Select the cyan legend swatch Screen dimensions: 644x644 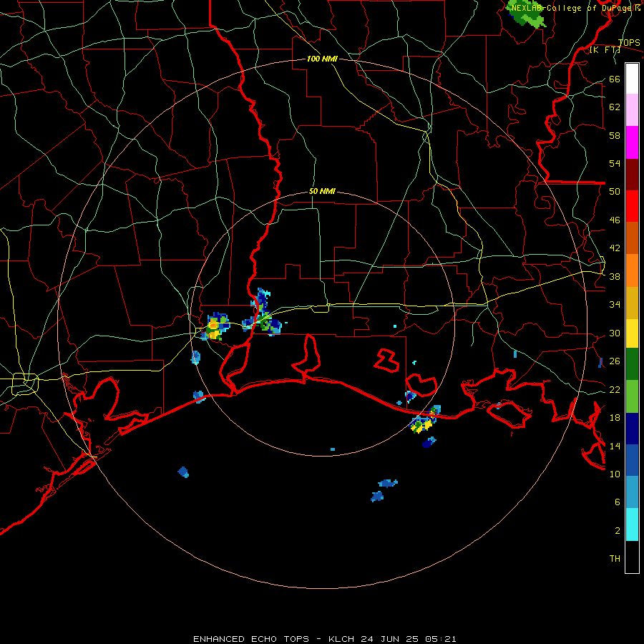point(632,525)
